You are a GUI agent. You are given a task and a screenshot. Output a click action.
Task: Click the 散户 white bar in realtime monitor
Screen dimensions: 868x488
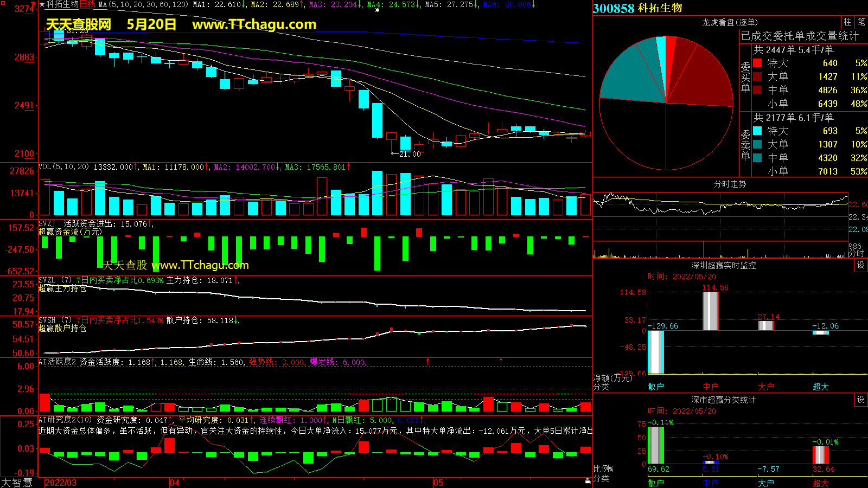click(x=656, y=352)
